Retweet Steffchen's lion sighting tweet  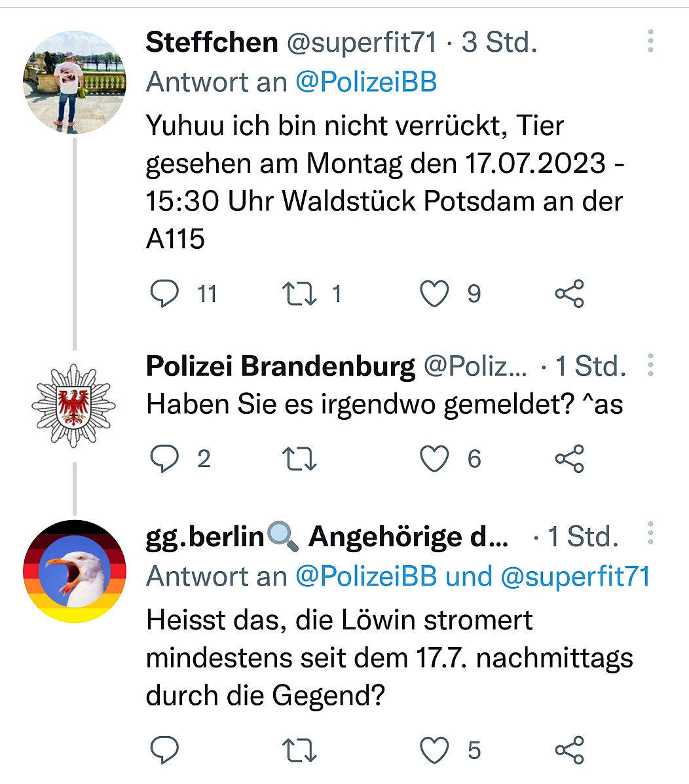(299, 293)
